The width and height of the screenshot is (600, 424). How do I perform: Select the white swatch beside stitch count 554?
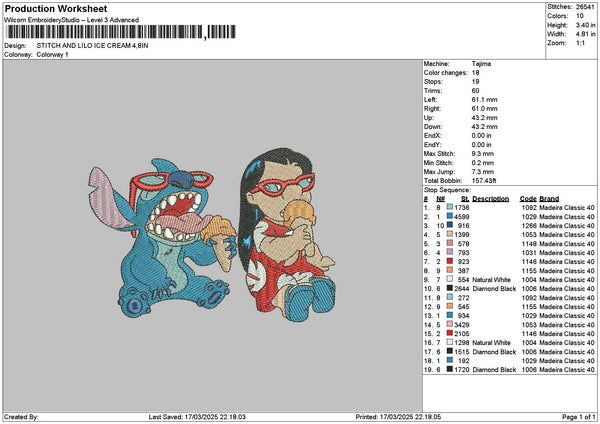450,279
